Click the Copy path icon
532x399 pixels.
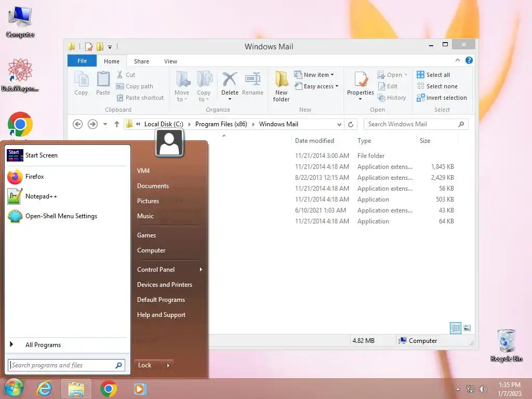[x=120, y=86]
